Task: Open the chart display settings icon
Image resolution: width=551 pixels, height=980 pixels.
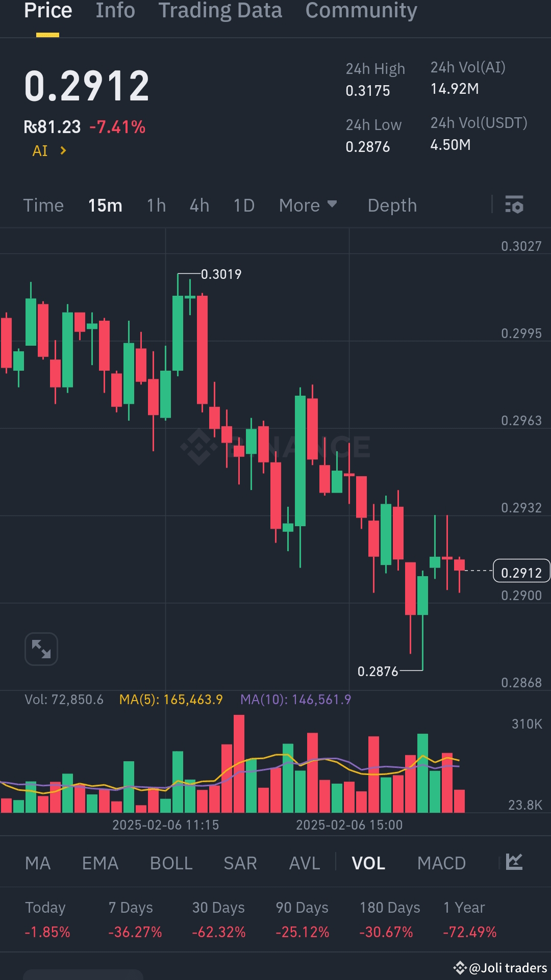Action: pos(514,205)
